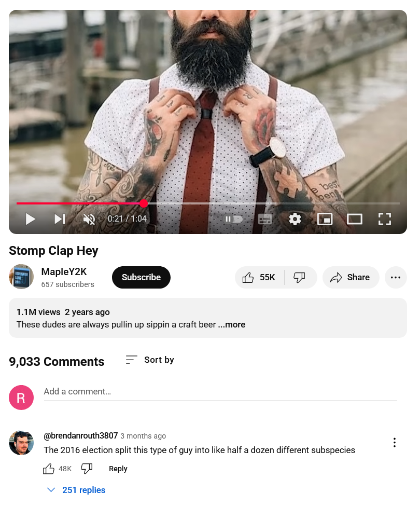
Task: Enable miniplayer mode
Action: (325, 220)
